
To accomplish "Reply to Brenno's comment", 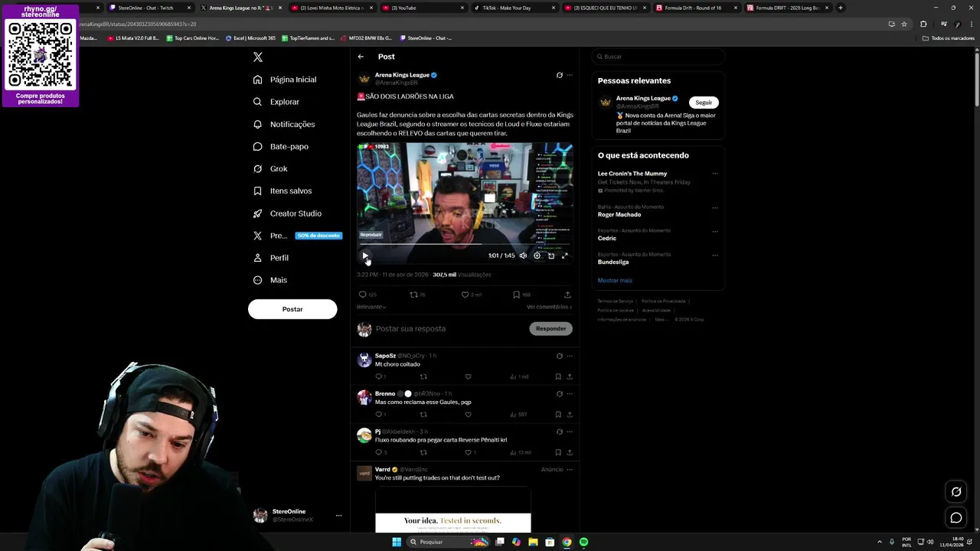I will tap(380, 415).
